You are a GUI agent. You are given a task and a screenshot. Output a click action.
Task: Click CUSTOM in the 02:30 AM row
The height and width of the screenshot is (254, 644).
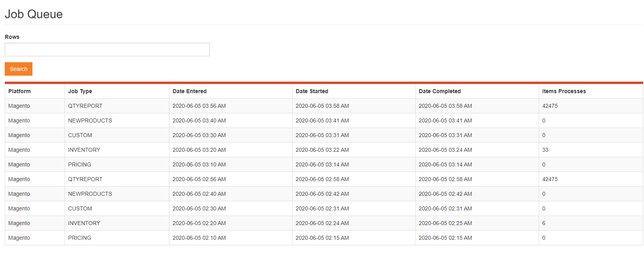tap(80, 208)
